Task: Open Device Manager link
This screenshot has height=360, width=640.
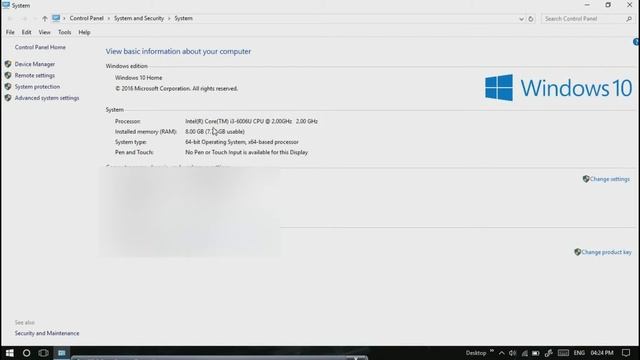Action: click(35, 64)
